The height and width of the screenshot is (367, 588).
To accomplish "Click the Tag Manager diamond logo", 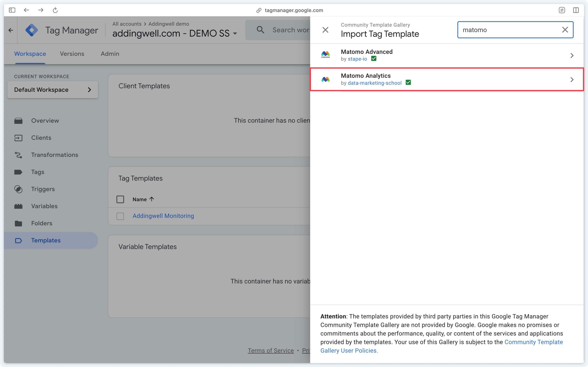I will [x=32, y=30].
